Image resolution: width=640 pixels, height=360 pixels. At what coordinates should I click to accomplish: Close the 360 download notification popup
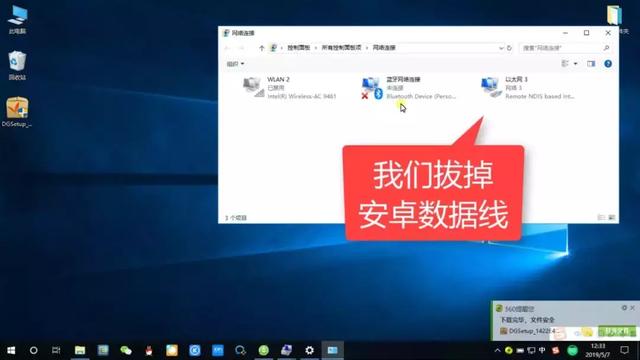(x=633, y=308)
